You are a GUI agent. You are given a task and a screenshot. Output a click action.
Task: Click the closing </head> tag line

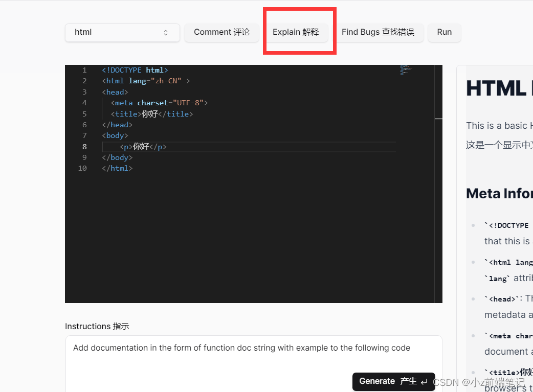(x=117, y=125)
